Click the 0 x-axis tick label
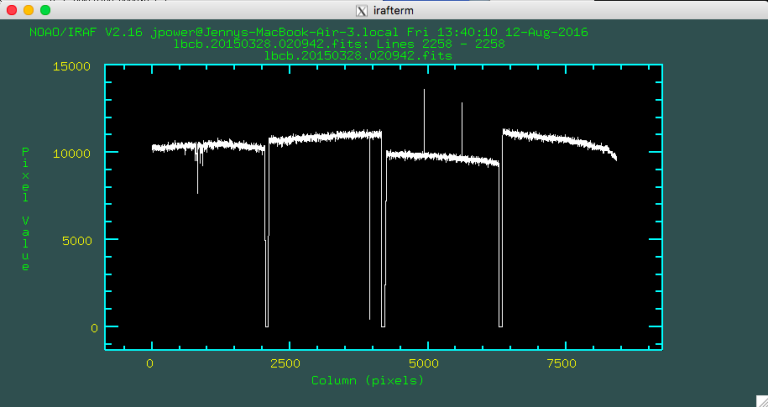 click(149, 363)
